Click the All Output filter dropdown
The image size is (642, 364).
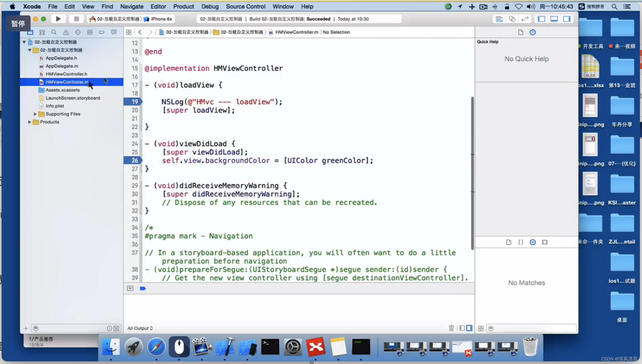[x=140, y=328]
